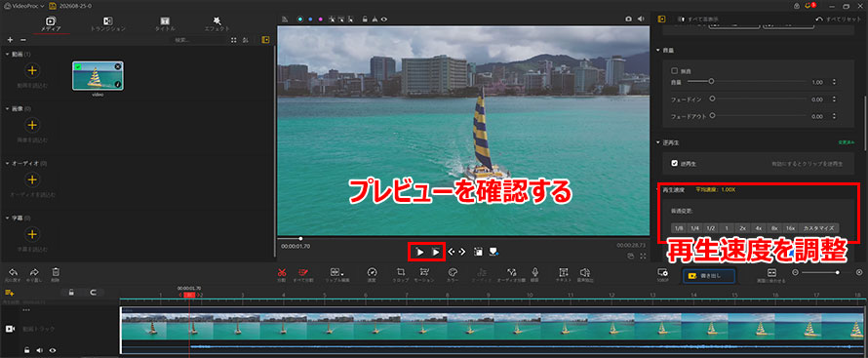Click the volume value stepper arrows
Image resolution: width=868 pixels, height=358 pixels.
tap(834, 82)
